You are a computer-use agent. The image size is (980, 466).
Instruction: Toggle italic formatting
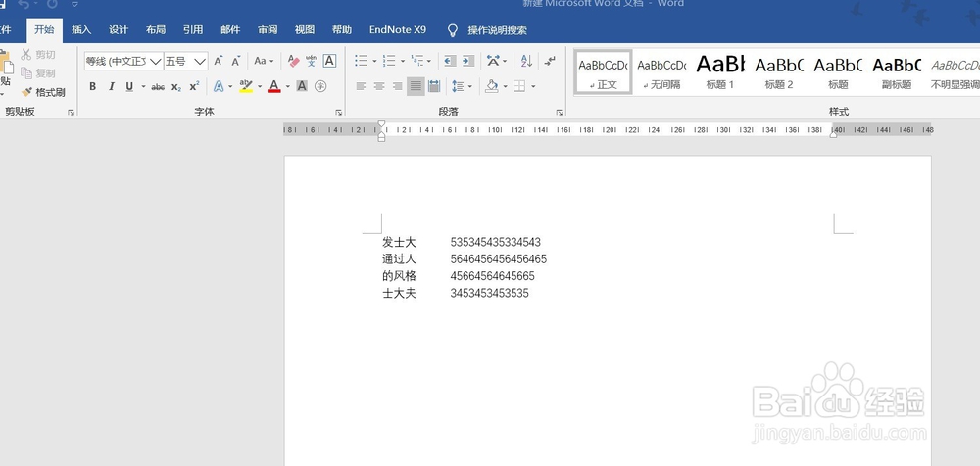112,86
